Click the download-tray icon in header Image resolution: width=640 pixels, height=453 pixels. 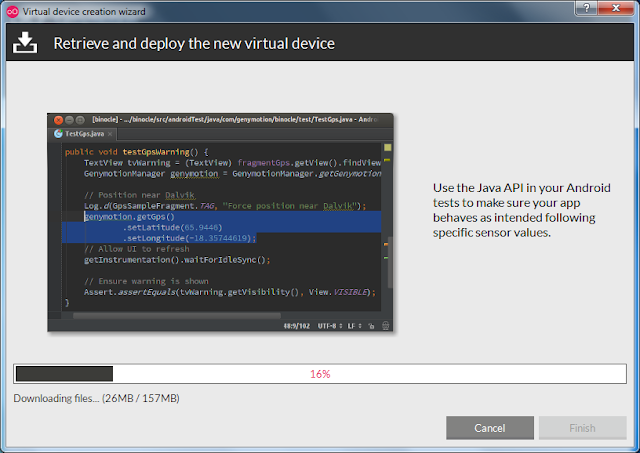pyautogui.click(x=25, y=42)
